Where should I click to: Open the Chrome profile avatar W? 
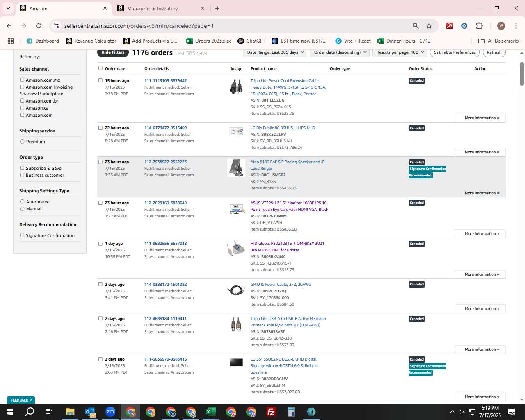[x=501, y=26]
